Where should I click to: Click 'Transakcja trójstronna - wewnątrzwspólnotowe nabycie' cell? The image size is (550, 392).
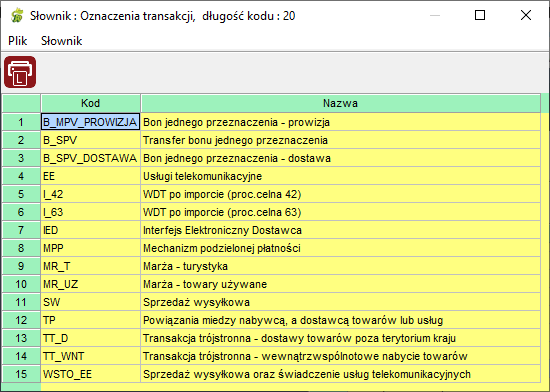click(340, 356)
